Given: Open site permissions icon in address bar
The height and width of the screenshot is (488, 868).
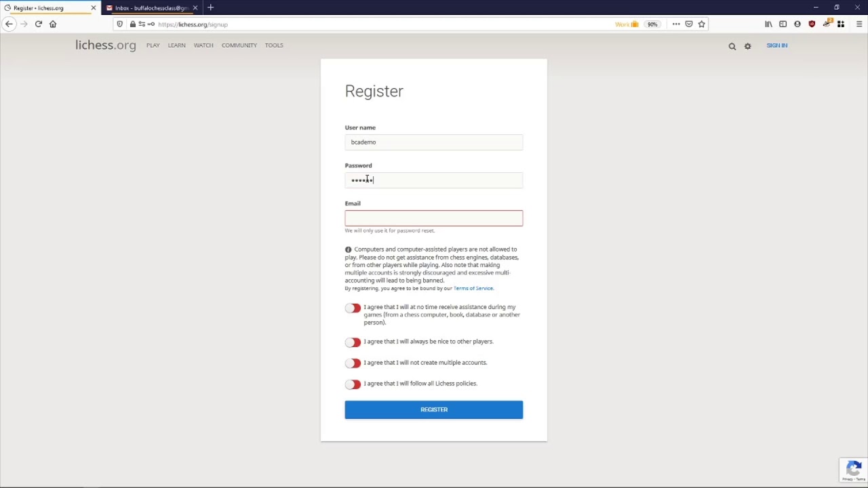Looking at the screenshot, I should 142,24.
